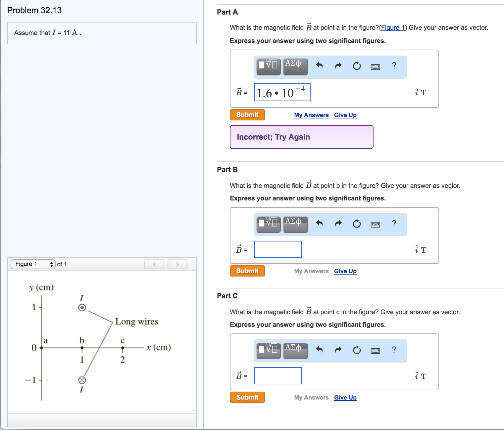504x430 pixels.
Task: Open the Figure 1 selector dropdown
Action: (x=33, y=264)
